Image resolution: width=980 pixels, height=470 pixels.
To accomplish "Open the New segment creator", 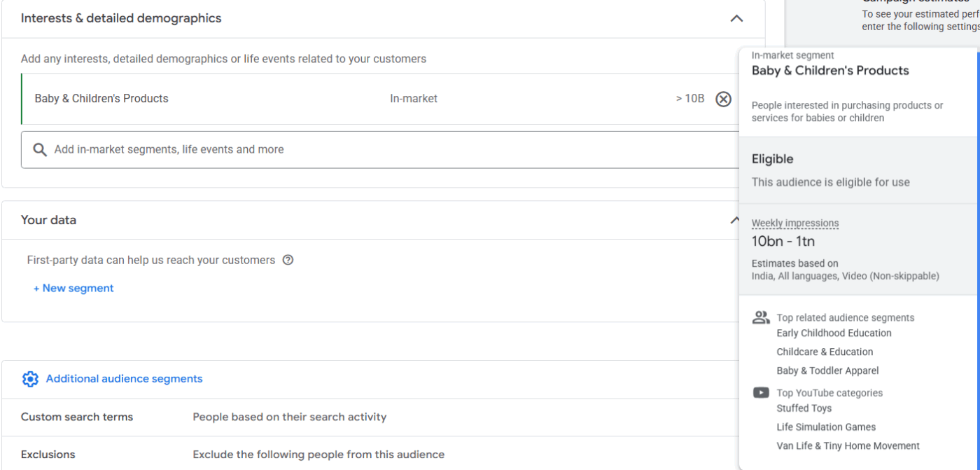I will point(73,288).
